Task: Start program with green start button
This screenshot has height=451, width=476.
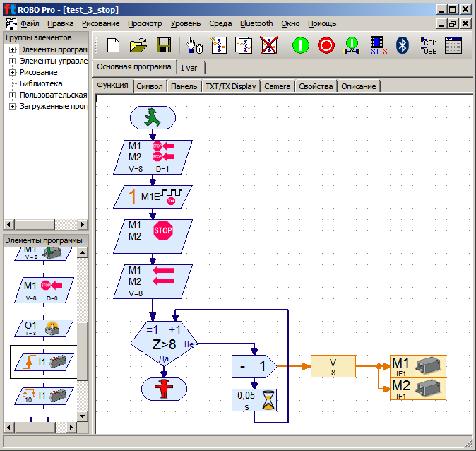Action: coord(301,46)
